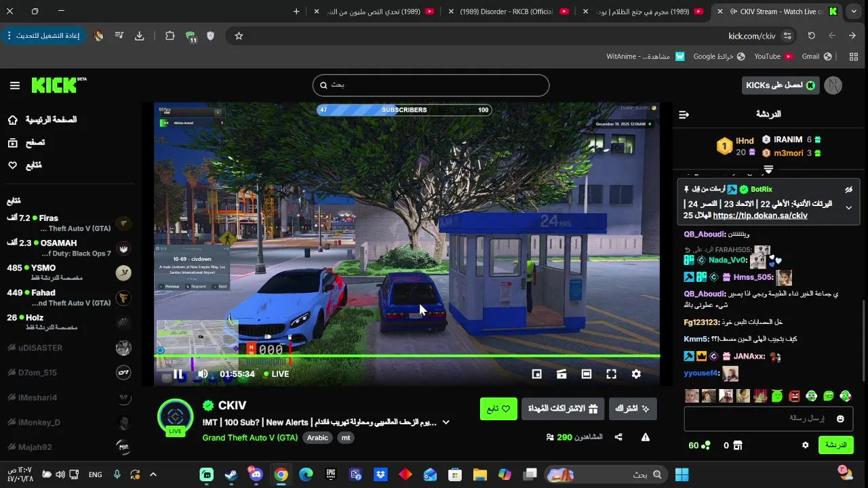The width and height of the screenshot is (868, 488).
Task: Open the user profile avatar menu
Action: click(x=833, y=85)
